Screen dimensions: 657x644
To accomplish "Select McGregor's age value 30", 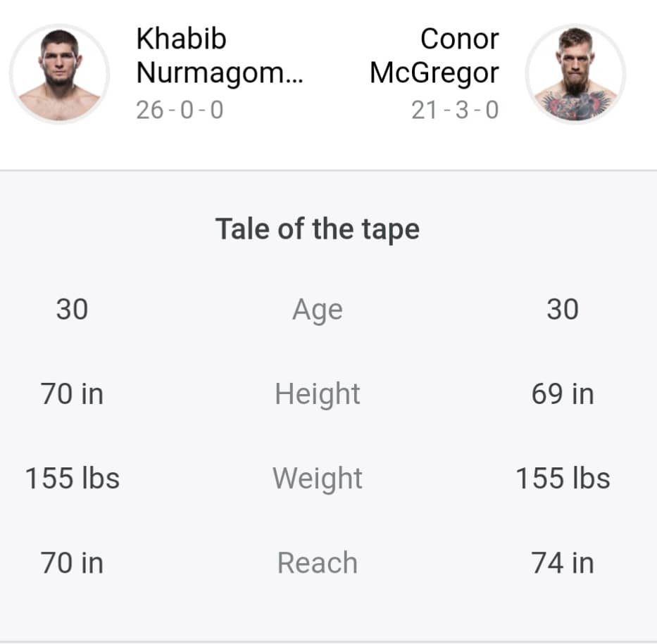I will tap(563, 310).
